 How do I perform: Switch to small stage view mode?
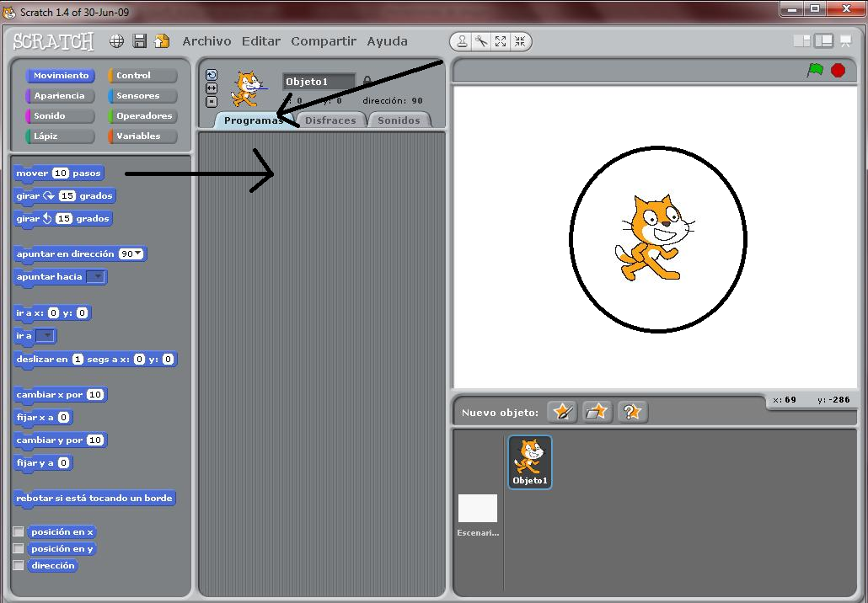tap(801, 41)
